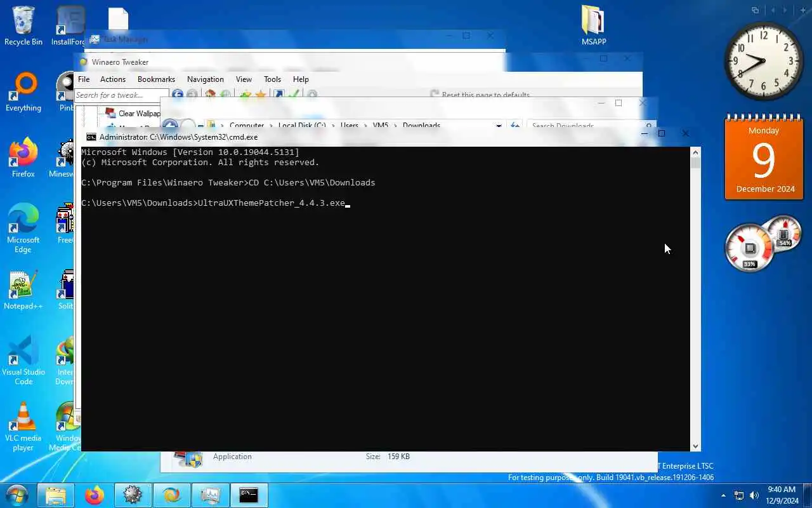Click the UltraUXThemePatcher_4.4.3.exe command text
This screenshot has width=812, height=508.
pos(272,203)
